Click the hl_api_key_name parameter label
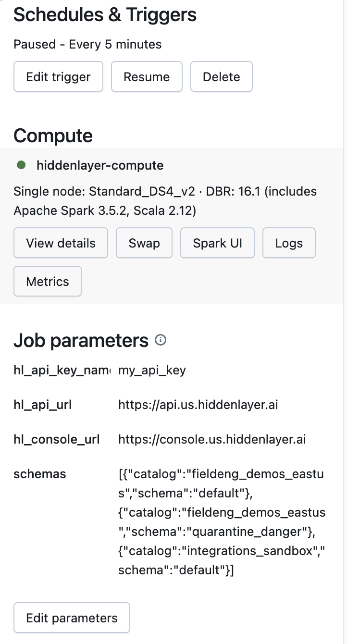This screenshot has height=644, width=347. tap(62, 370)
